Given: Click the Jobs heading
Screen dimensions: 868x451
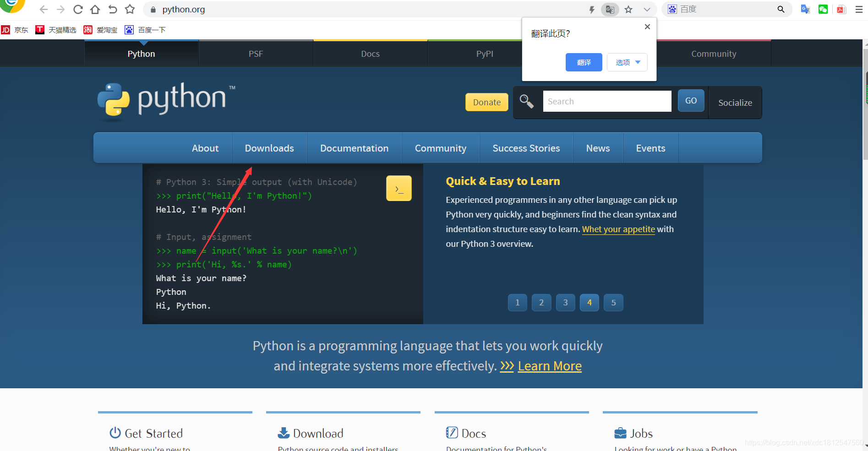Looking at the screenshot, I should click(x=641, y=433).
